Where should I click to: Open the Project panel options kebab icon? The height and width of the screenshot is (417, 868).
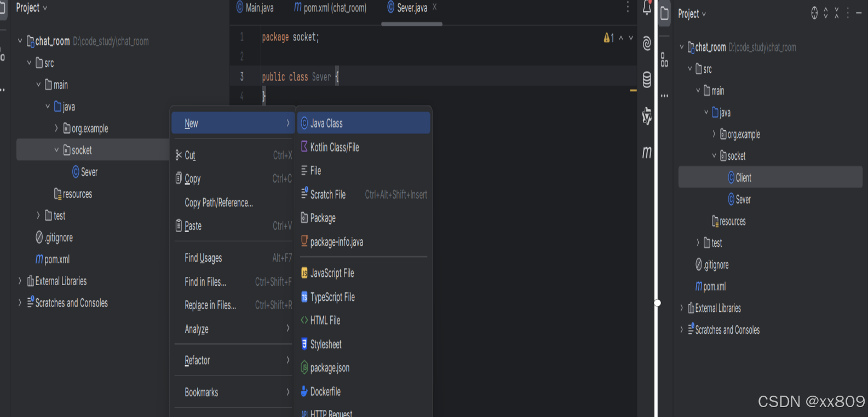[848, 13]
